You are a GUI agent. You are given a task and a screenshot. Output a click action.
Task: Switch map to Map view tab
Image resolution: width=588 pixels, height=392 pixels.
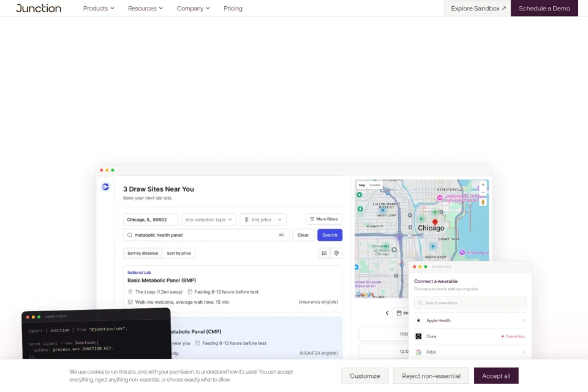[362, 185]
